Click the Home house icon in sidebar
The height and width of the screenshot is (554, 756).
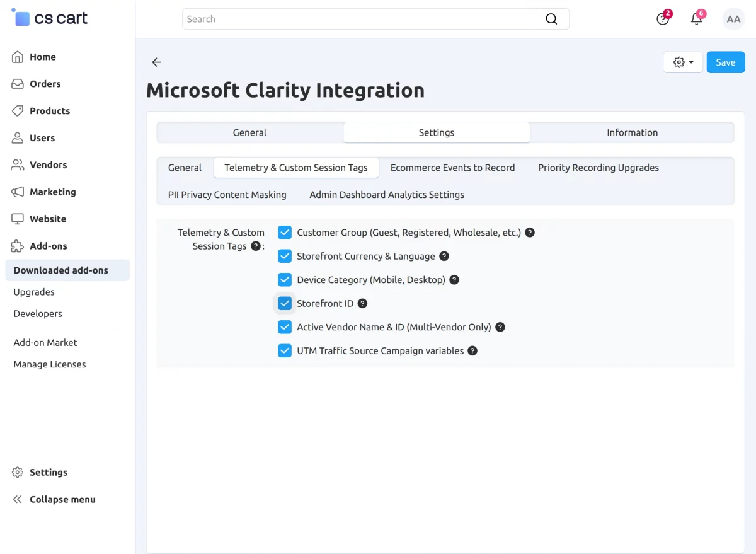[x=18, y=57]
